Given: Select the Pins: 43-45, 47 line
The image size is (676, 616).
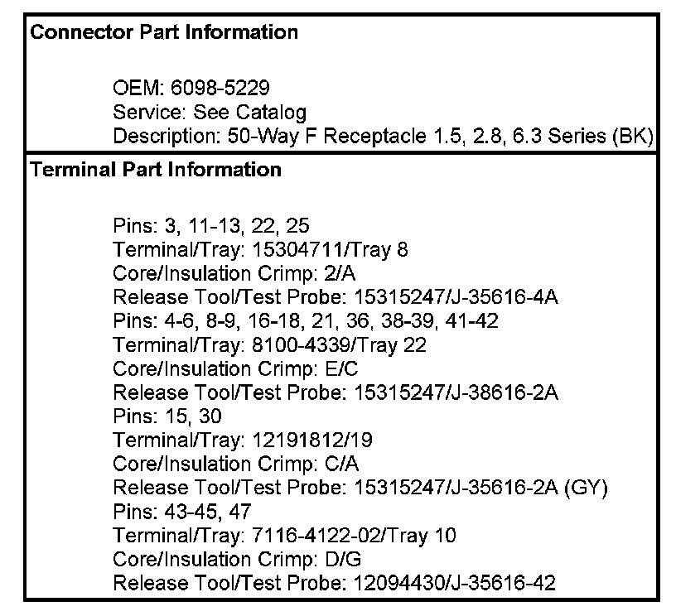Looking at the screenshot, I should [x=182, y=512].
